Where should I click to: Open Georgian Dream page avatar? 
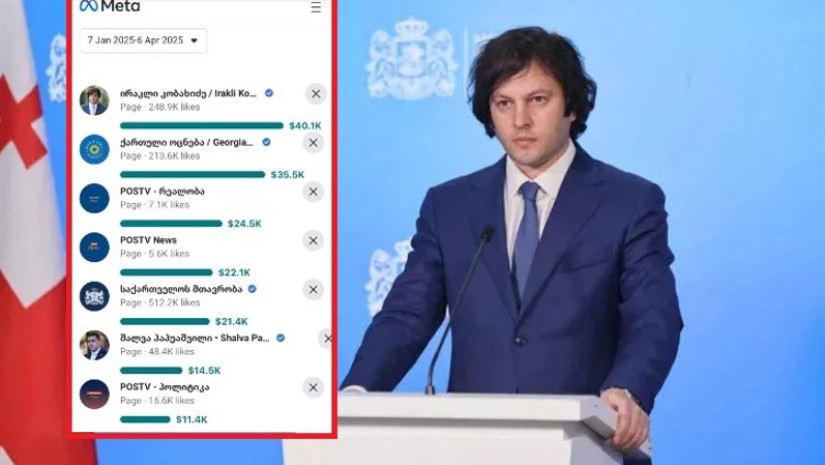[95, 149]
